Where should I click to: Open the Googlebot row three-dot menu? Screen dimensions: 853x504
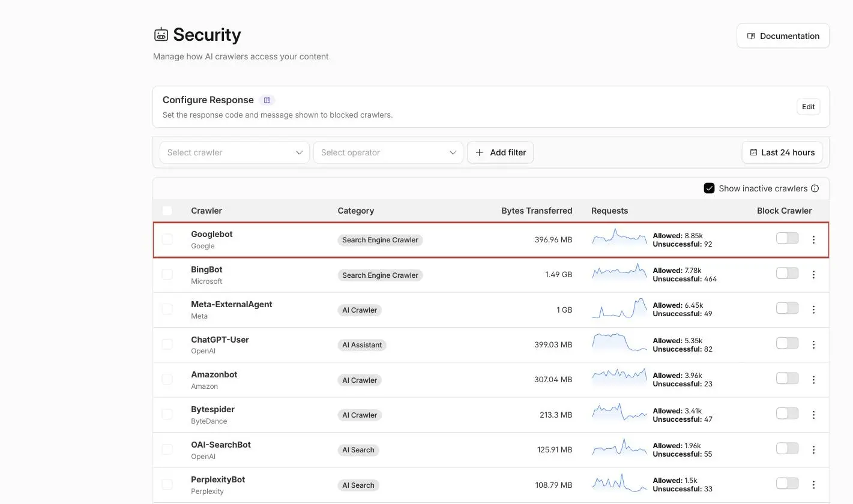(813, 239)
